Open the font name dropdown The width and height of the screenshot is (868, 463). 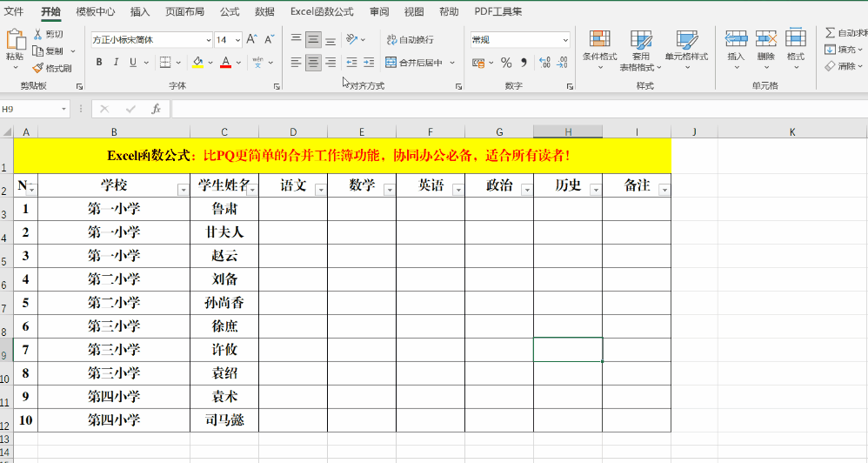209,40
